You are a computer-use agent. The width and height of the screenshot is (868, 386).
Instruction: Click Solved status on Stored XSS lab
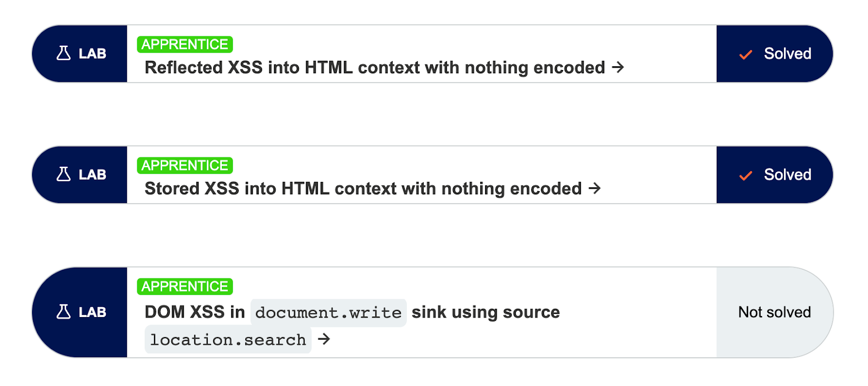787,175
